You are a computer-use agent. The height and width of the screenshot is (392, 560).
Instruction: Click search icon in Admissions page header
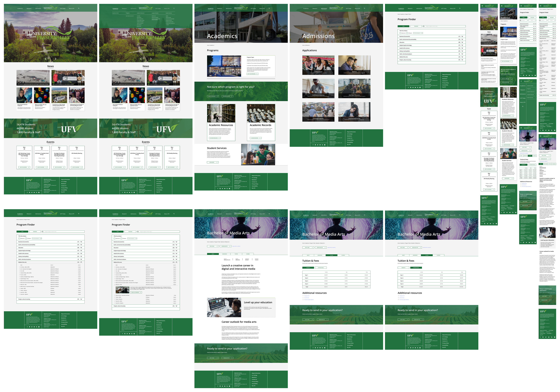[365, 8]
